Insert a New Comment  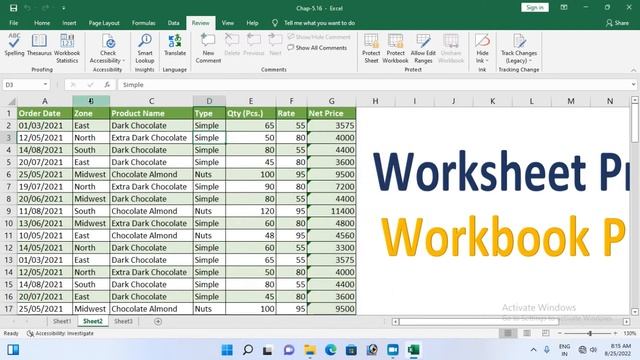pos(208,49)
